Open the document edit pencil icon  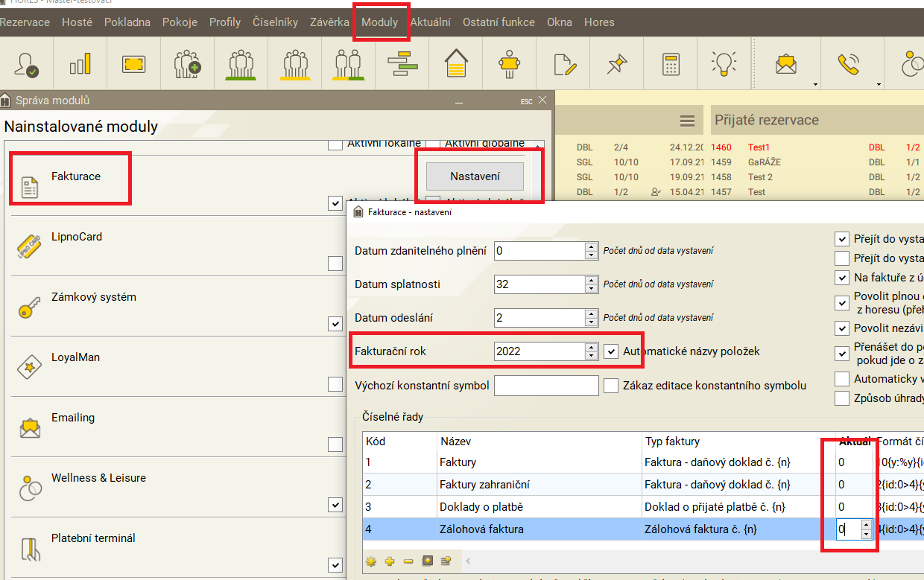[565, 65]
